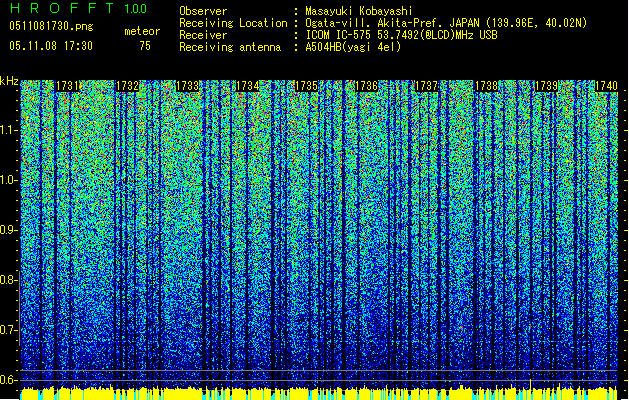The height and width of the screenshot is (400, 629).
Task: Click the ICOM IC-575 receiver text
Action: 401,35
